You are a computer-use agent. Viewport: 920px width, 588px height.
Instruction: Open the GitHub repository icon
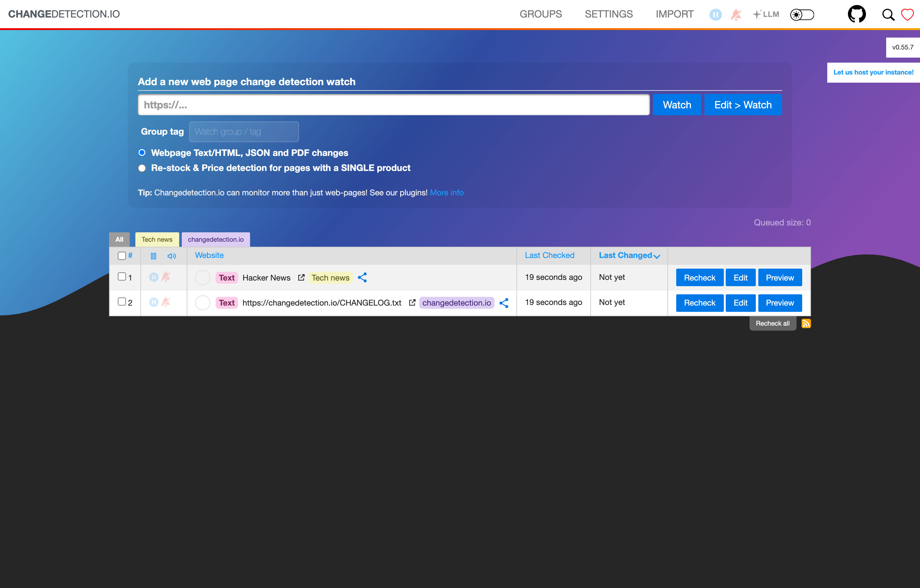857,14
